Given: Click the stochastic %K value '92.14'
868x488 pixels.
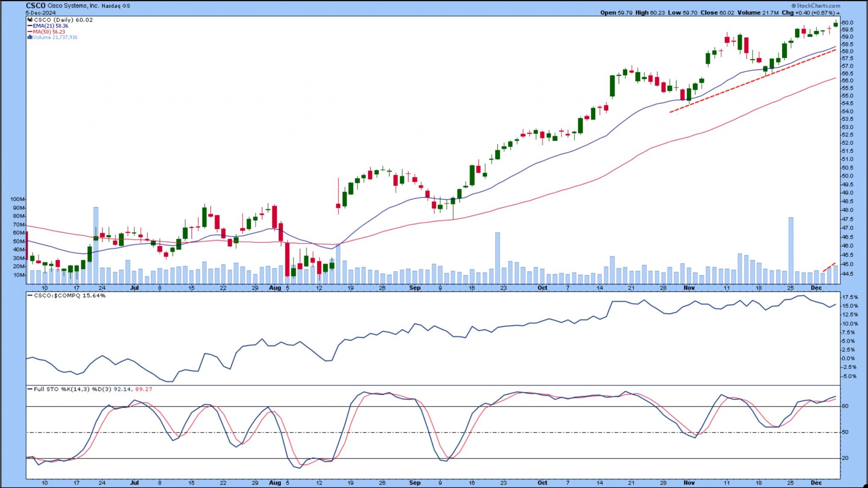Looking at the screenshot, I should [x=122, y=389].
